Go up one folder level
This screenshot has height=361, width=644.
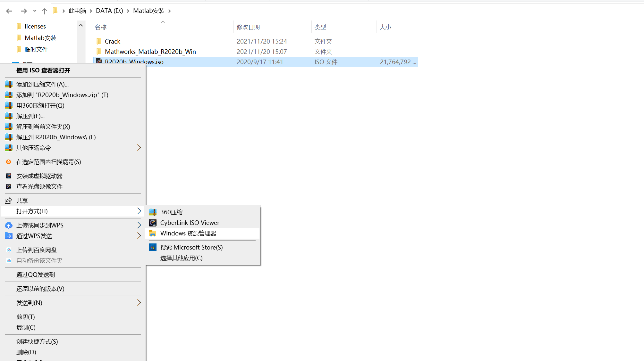point(45,11)
